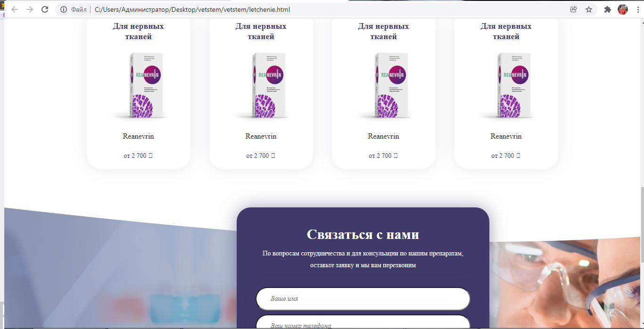Viewport: 644px width, 329px height.
Task: Click the "Связаться с нами" heading
Action: coord(363,234)
